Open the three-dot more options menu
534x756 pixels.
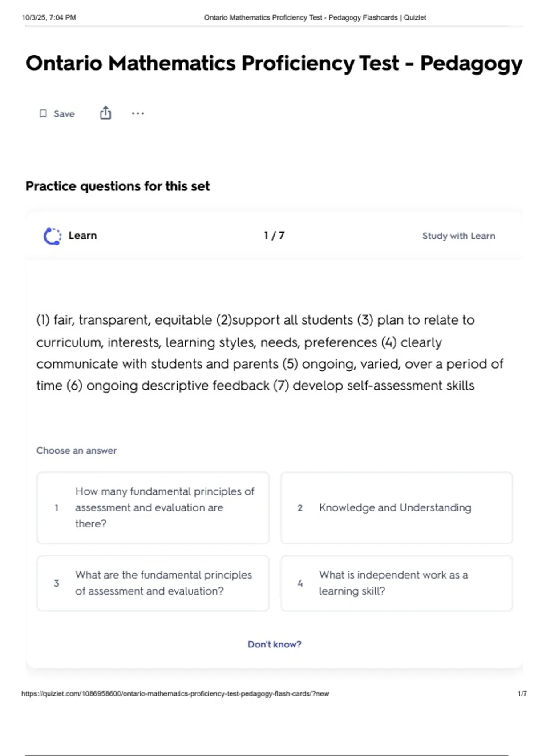(x=138, y=113)
